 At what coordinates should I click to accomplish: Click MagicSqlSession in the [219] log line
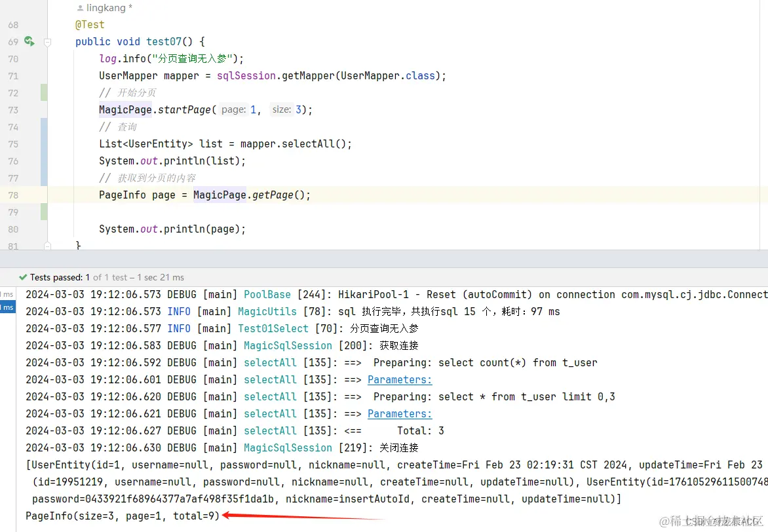coord(288,447)
